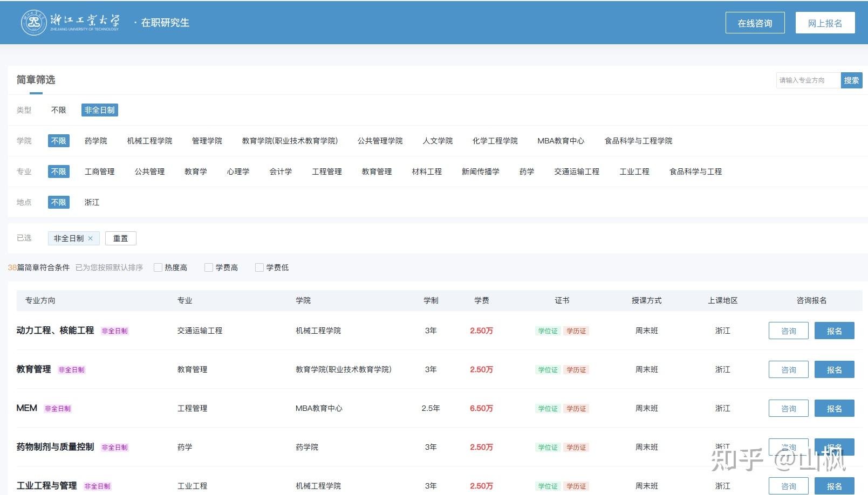Click the 授课方式 column header
The image size is (868, 495).
pos(646,300)
